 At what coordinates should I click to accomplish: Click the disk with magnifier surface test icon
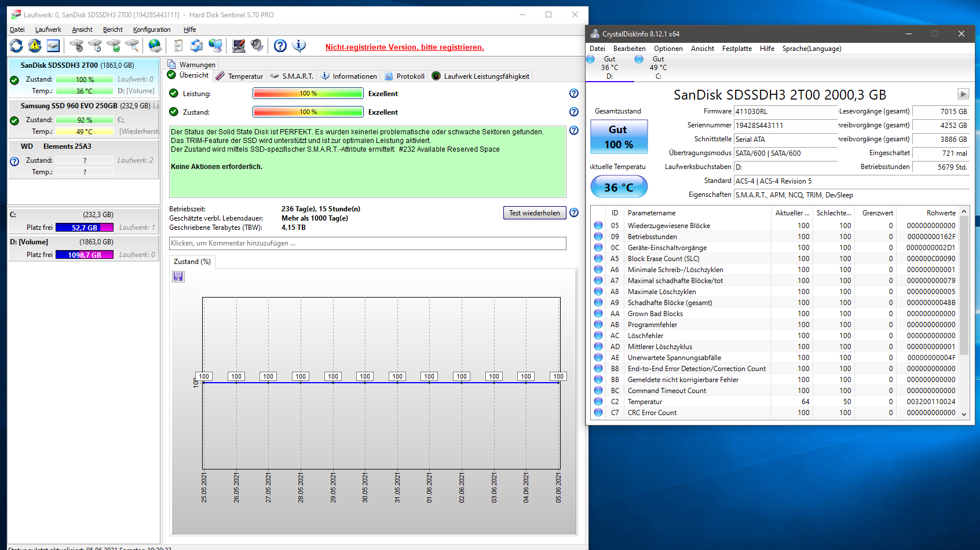tap(132, 46)
